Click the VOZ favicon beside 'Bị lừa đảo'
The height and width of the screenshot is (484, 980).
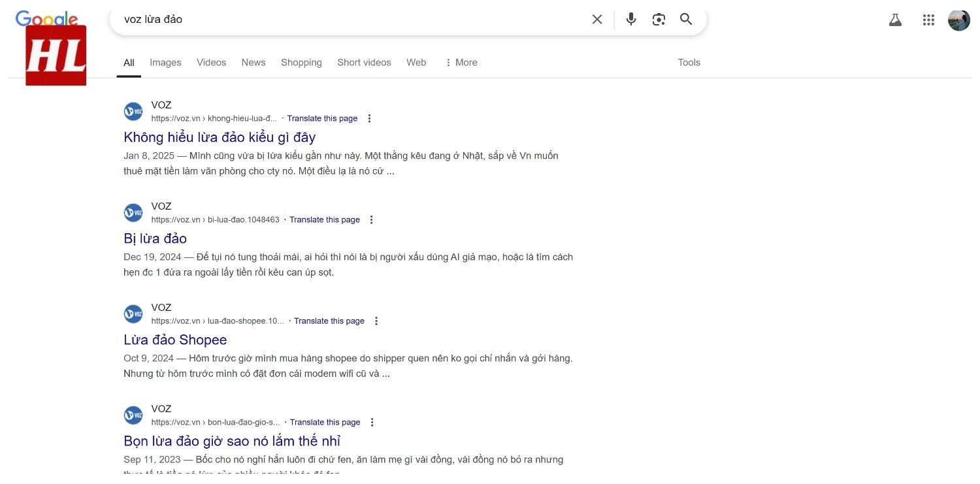[x=133, y=212]
